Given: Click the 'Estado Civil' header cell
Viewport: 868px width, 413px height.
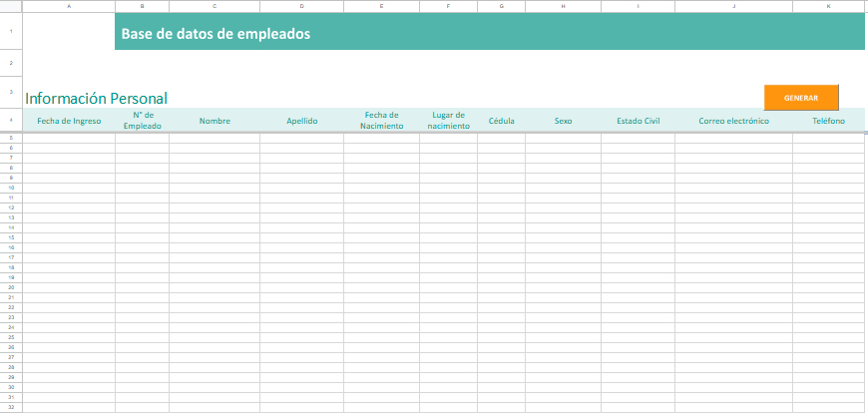Looking at the screenshot, I should pos(638,121).
